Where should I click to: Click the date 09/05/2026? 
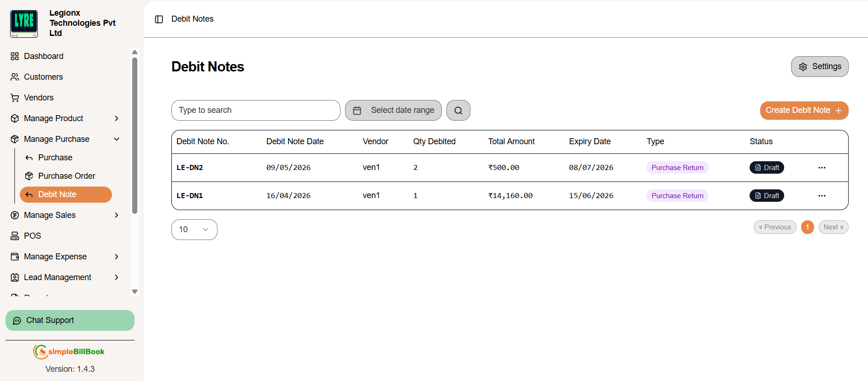point(288,168)
